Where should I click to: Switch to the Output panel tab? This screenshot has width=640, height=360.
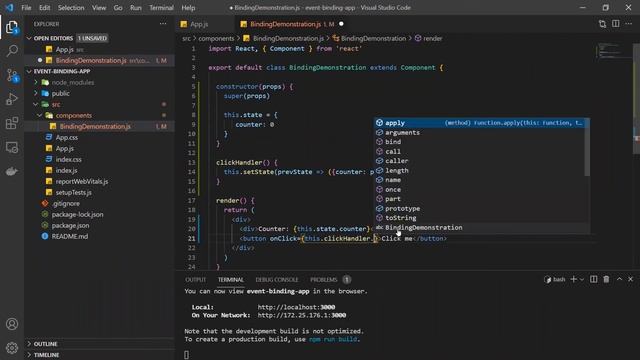(196, 280)
